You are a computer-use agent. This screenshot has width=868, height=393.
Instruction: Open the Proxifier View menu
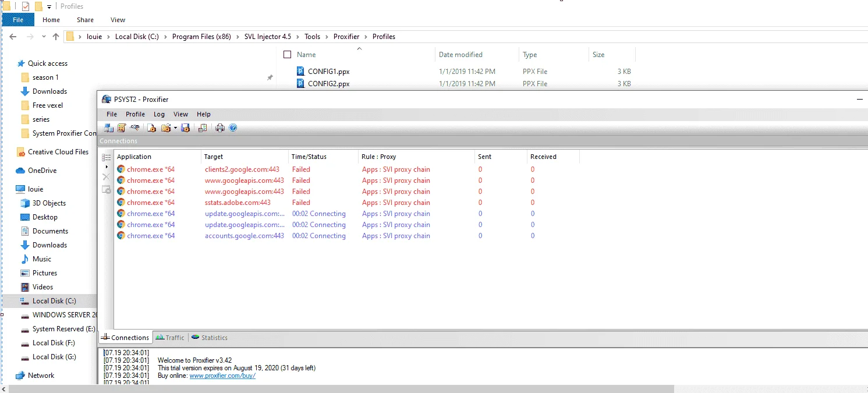(x=180, y=114)
